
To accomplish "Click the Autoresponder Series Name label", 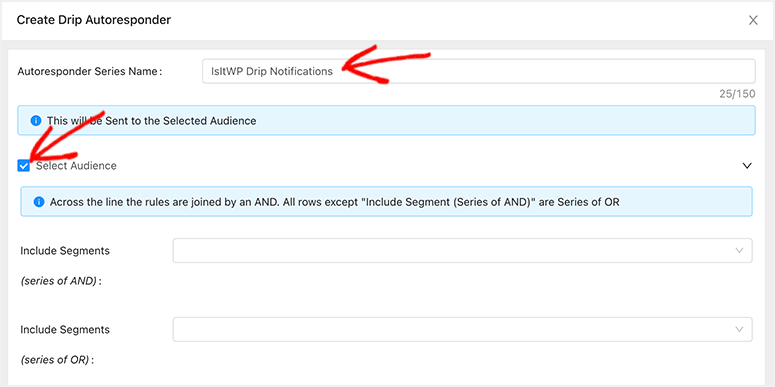I will coord(90,71).
